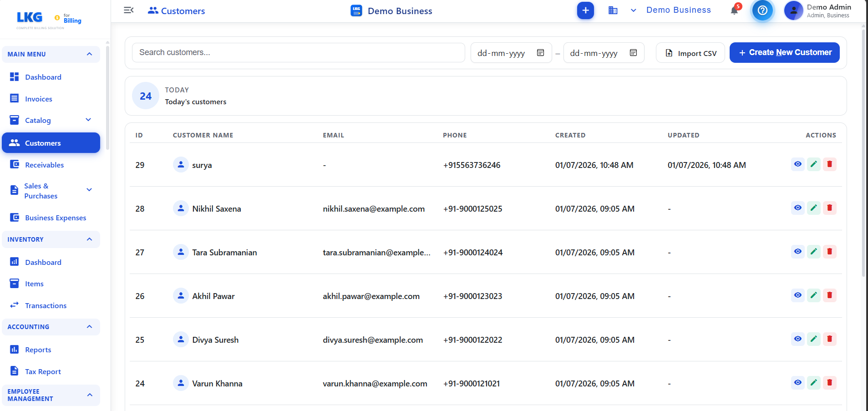
Task: Expand the Sales & Purchases submenu chevron
Action: tap(89, 190)
